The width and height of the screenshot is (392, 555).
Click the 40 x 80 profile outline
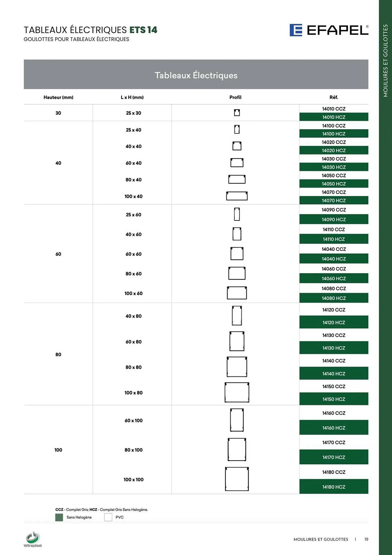237,316
